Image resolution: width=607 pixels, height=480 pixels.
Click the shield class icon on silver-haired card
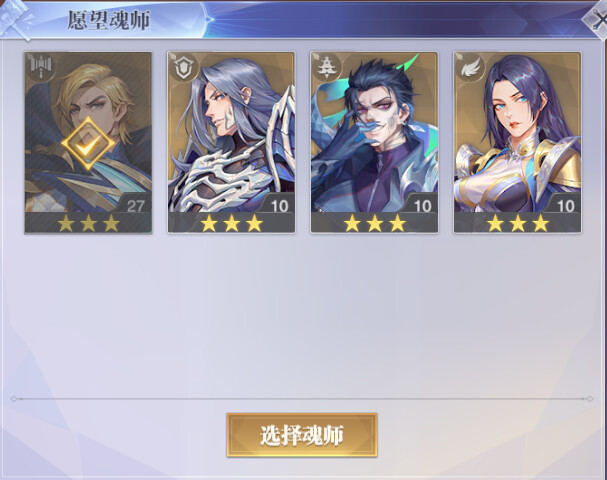[184, 68]
